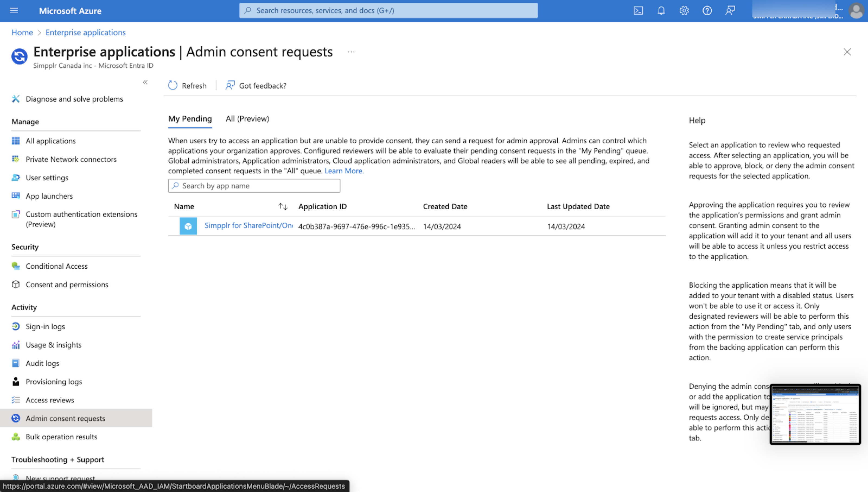Open Custom authentication extensions (Preview)
The height and width of the screenshot is (492, 868).
tap(81, 219)
